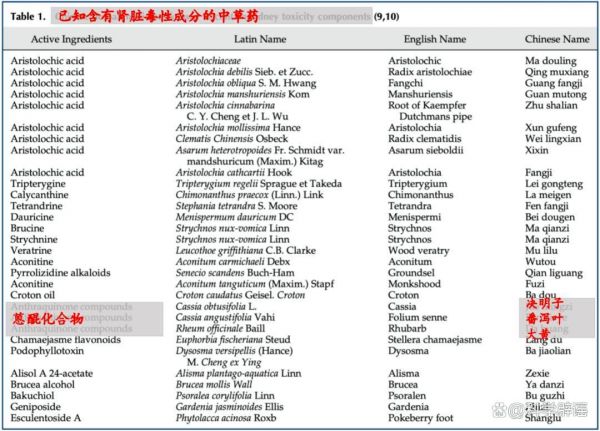600x431 pixels.
Task: Click the English name "Wood veratry"
Action: coord(419,251)
